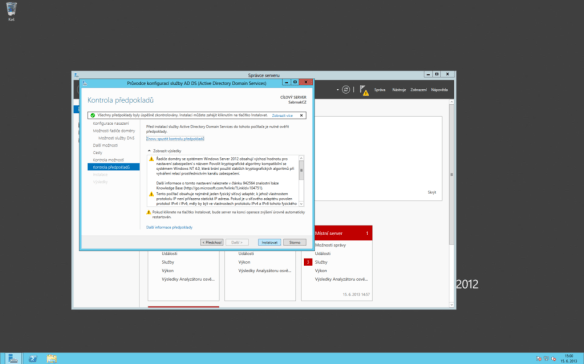Click the red Služby badge showing 3
Viewport: 584px width, 364px height.
point(308,262)
